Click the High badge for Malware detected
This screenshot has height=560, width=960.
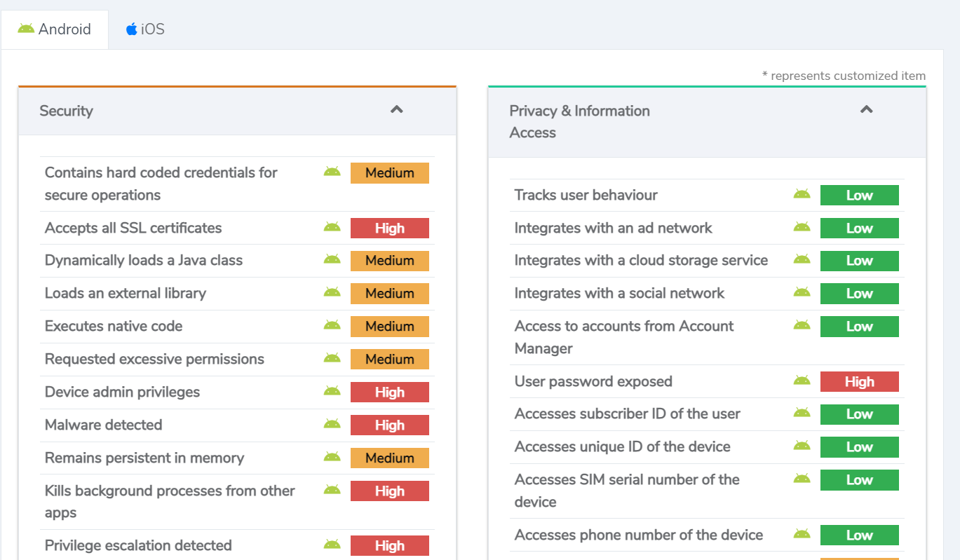click(x=389, y=425)
